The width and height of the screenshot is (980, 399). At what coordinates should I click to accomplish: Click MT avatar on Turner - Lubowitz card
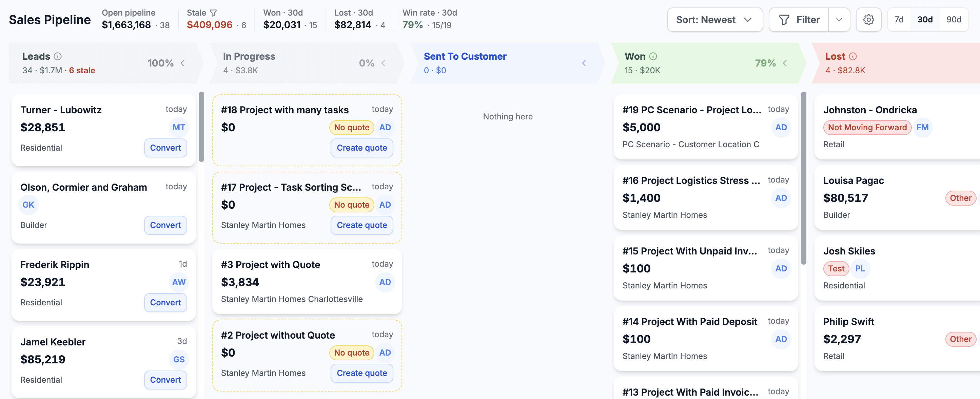click(179, 128)
